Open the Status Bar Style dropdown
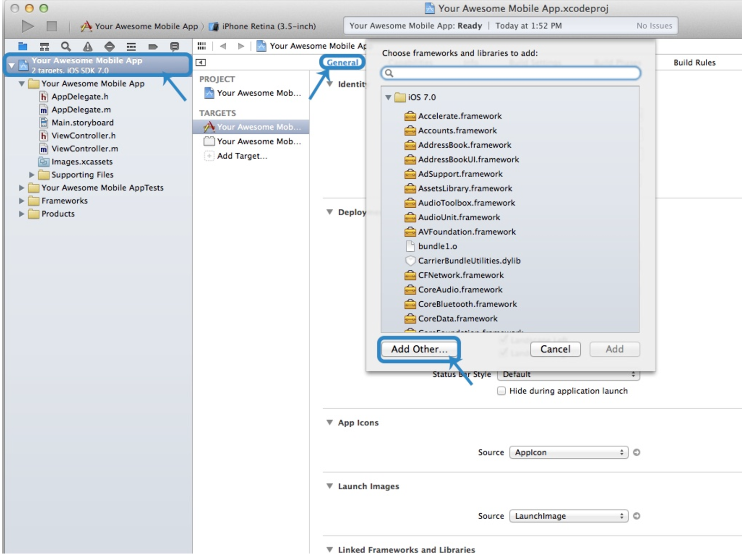This screenshot has height=560, width=745. click(569, 375)
